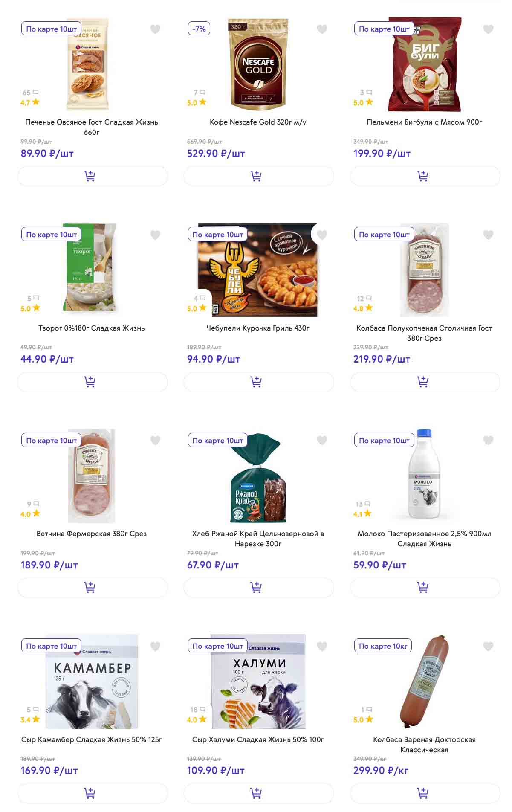512x812 pixels.
Task: Toggle favorite heart on Nescafe Gold
Action: tap(322, 29)
